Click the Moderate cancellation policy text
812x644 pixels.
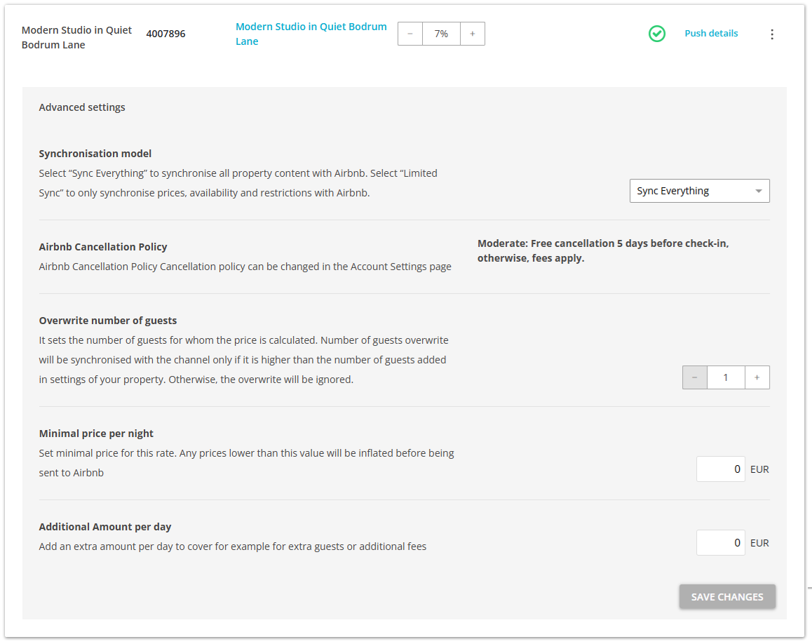coord(603,251)
